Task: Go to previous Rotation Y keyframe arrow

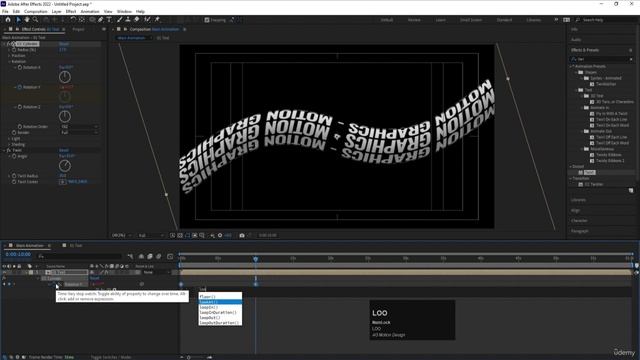Action: (4, 284)
